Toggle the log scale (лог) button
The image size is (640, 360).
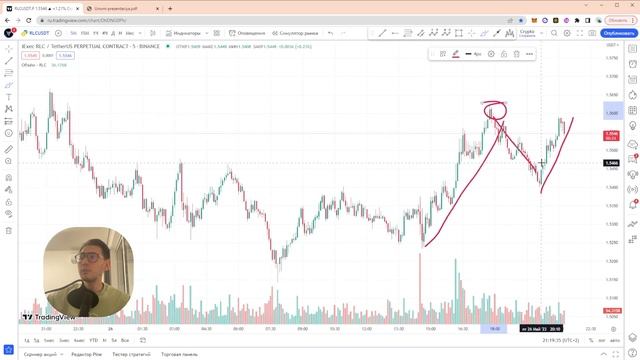[x=602, y=340]
